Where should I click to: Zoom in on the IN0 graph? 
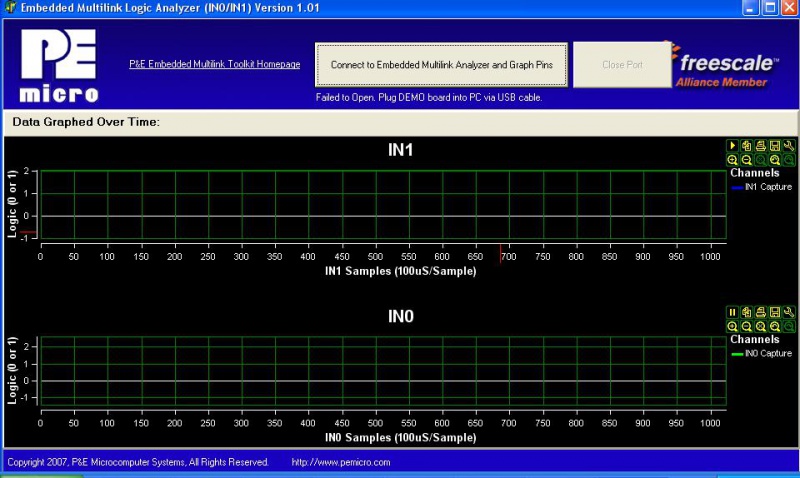point(733,327)
